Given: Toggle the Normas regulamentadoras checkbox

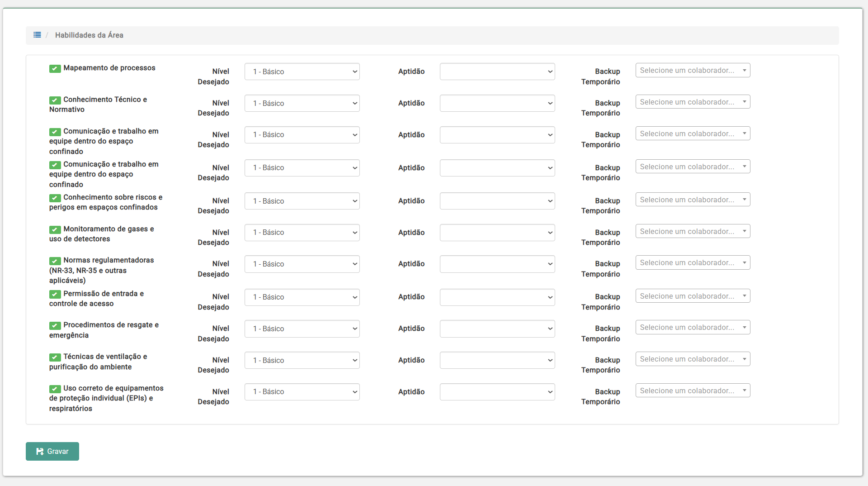Looking at the screenshot, I should (x=55, y=261).
